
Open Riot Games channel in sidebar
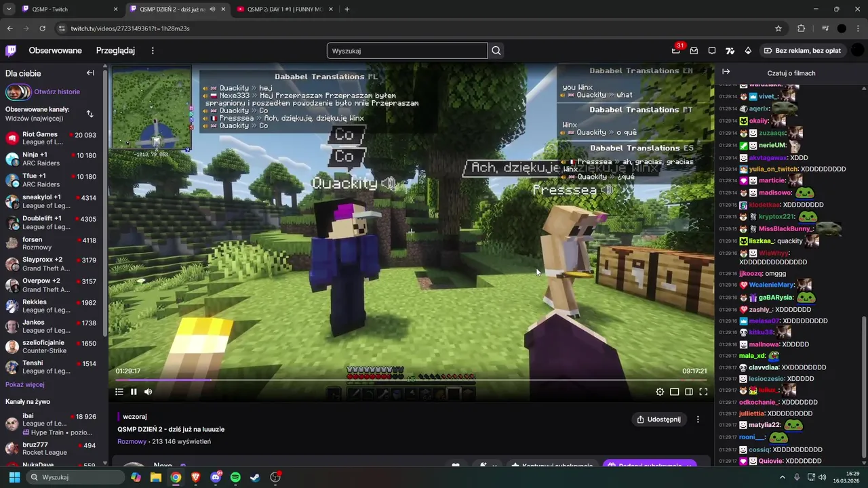tap(51, 138)
